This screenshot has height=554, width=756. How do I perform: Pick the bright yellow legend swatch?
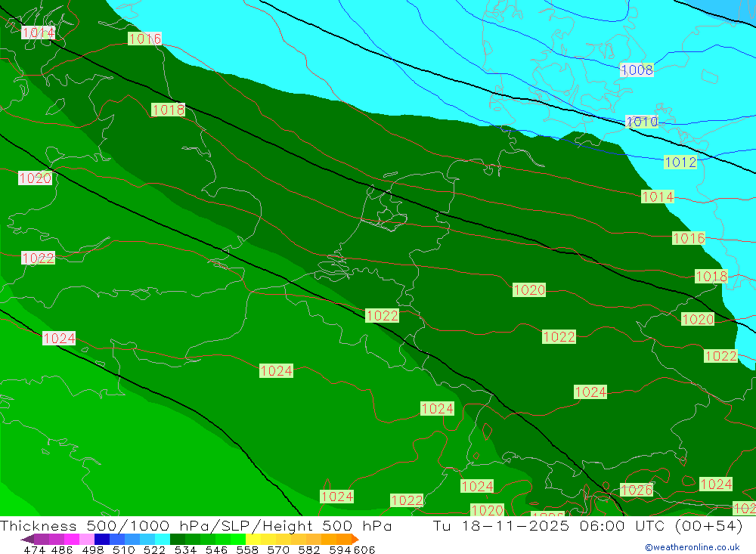[x=253, y=539]
